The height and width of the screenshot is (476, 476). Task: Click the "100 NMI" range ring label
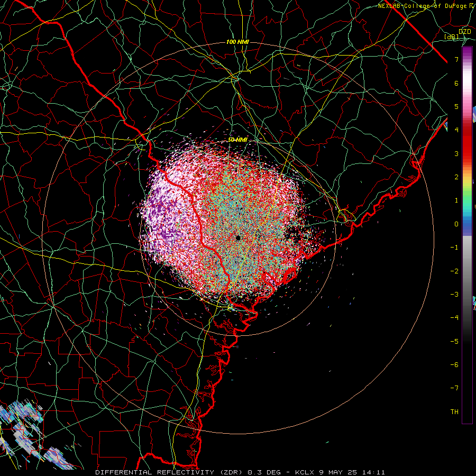coord(237,42)
